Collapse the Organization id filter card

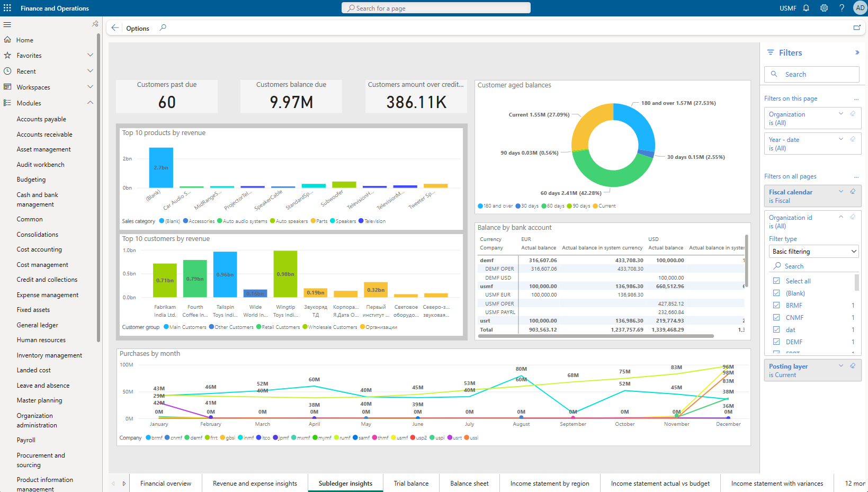(841, 217)
